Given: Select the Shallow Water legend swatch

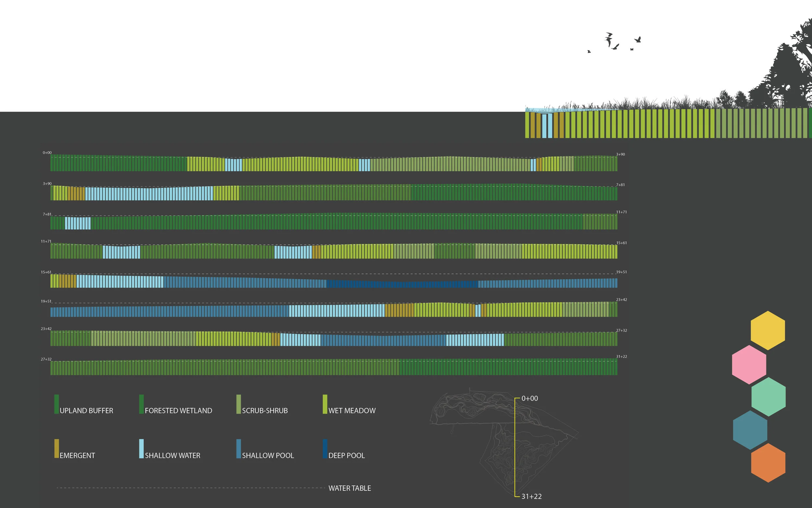Looking at the screenshot, I should click(x=141, y=448).
